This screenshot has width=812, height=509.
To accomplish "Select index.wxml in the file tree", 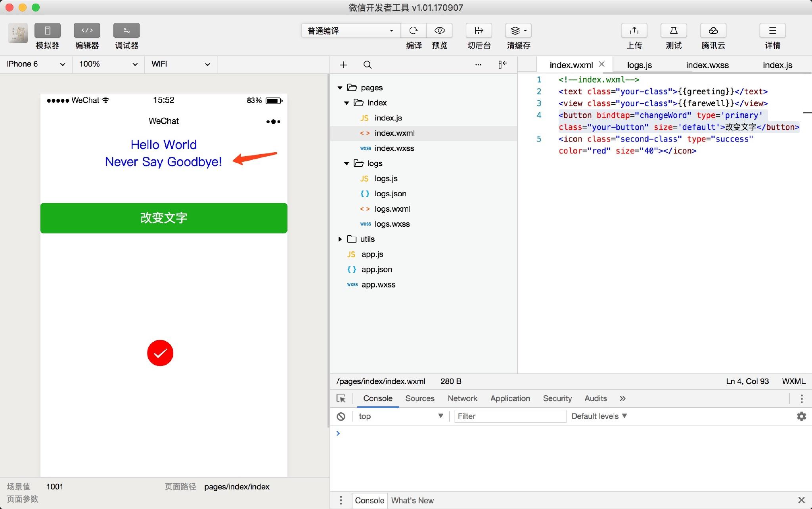I will pos(423,133).
